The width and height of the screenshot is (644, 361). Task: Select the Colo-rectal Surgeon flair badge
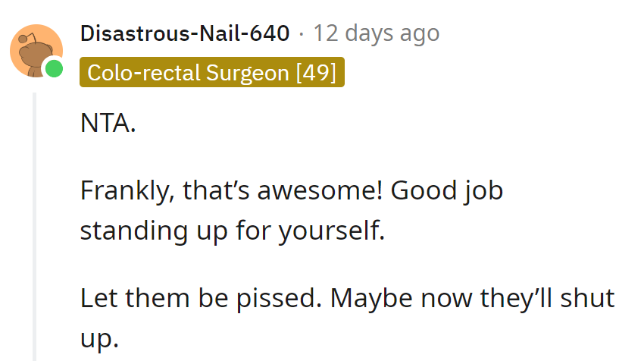point(211,73)
